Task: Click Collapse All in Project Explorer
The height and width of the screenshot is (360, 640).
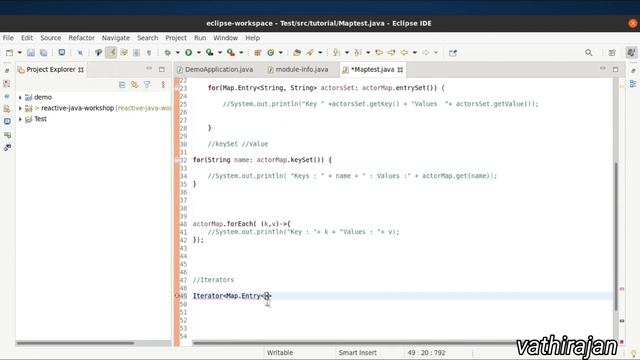Action: [122, 84]
